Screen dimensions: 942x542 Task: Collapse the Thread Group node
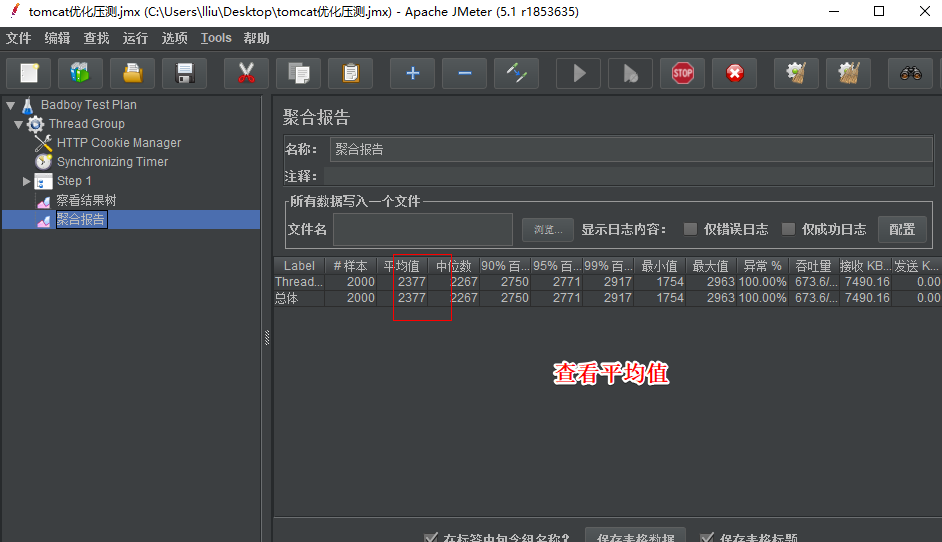19,124
